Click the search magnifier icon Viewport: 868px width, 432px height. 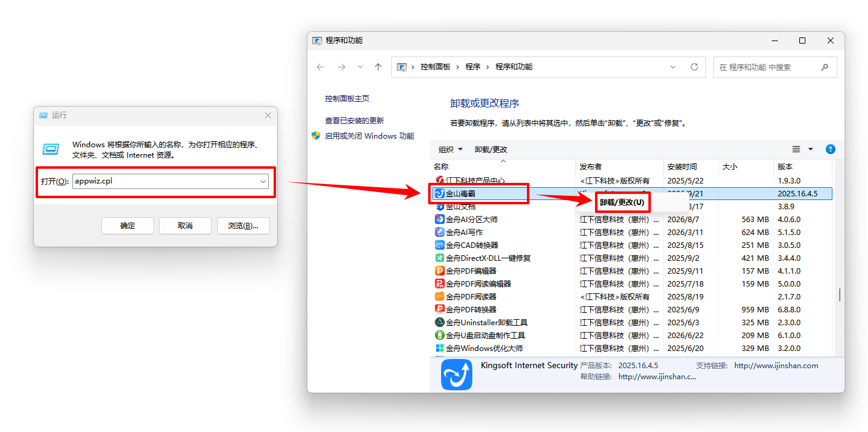(x=824, y=67)
